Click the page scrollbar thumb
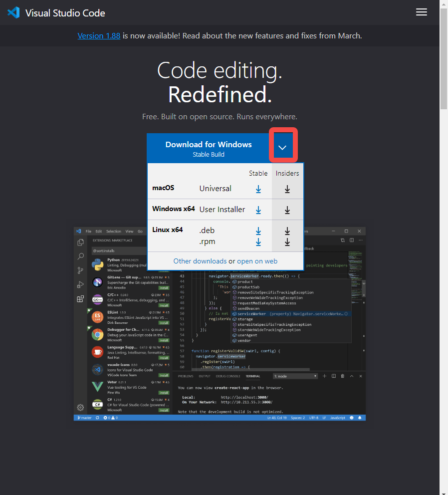This screenshot has width=448, height=495. [444, 59]
